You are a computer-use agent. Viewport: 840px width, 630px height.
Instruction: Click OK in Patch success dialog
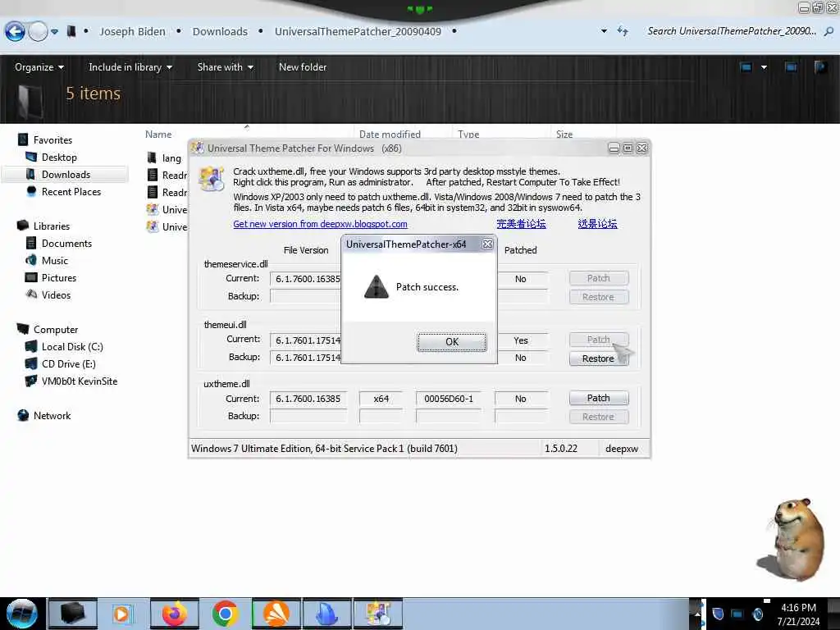pyautogui.click(x=452, y=342)
